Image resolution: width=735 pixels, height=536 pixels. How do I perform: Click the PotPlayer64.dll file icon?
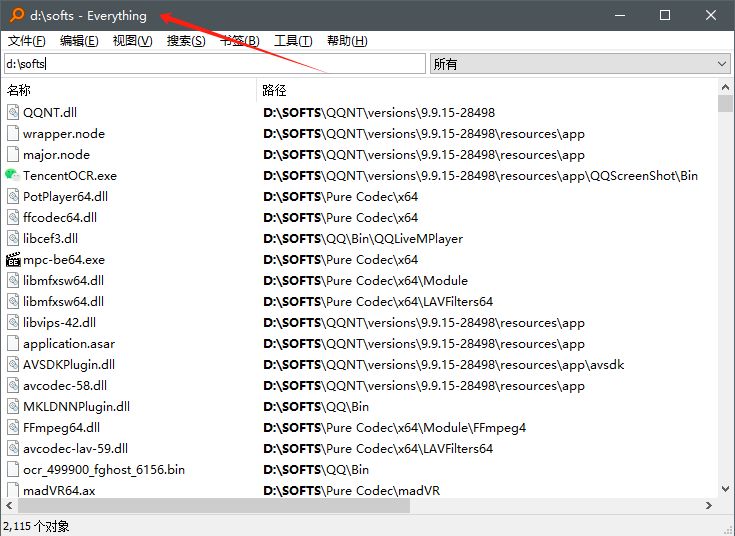(x=13, y=196)
